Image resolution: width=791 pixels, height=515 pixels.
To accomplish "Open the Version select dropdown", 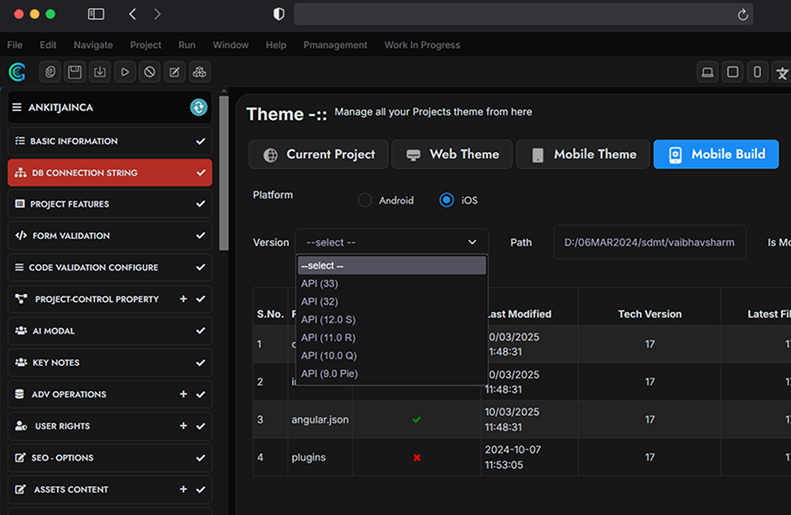I will coord(391,242).
